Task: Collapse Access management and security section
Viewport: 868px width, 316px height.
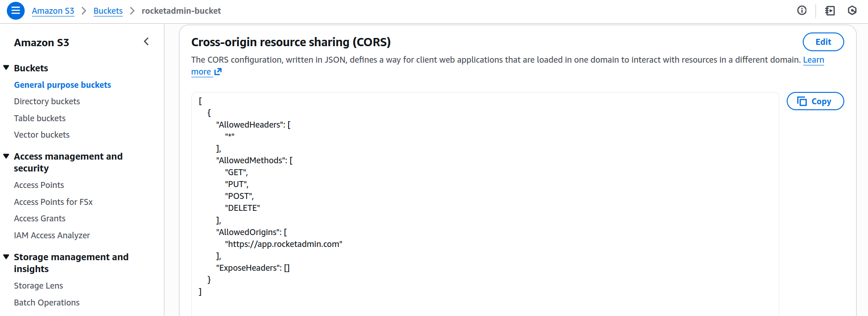Action: click(x=6, y=156)
